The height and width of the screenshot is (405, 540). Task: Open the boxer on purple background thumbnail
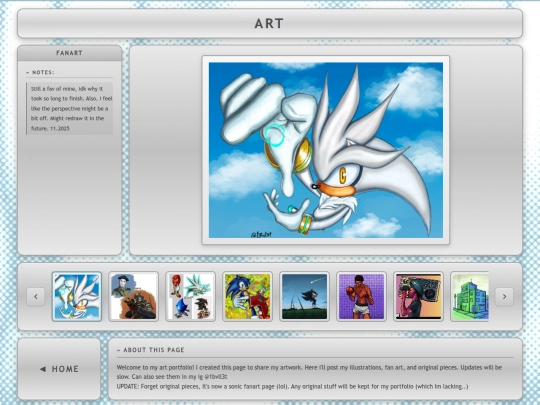[x=362, y=297]
